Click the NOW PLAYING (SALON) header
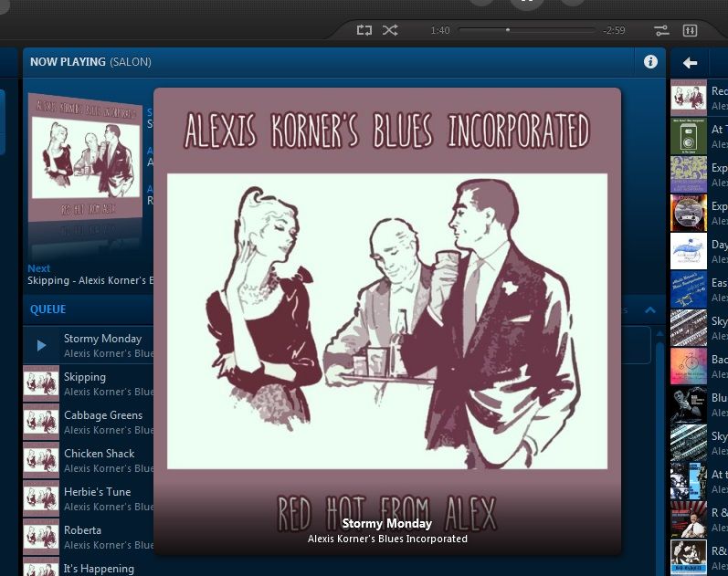Viewport: 728px width, 576px height. point(90,62)
